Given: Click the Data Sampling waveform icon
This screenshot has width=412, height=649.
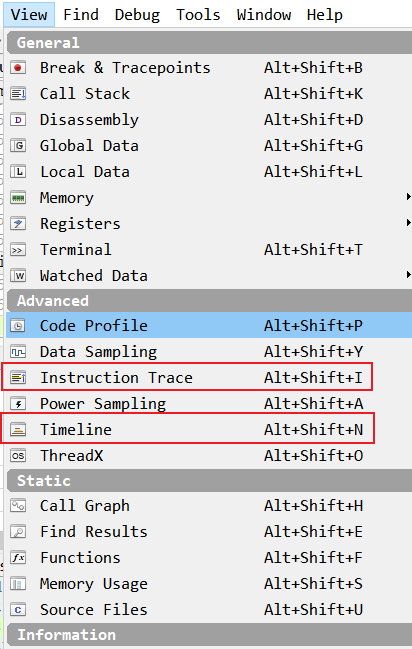Looking at the screenshot, I should tap(18, 352).
